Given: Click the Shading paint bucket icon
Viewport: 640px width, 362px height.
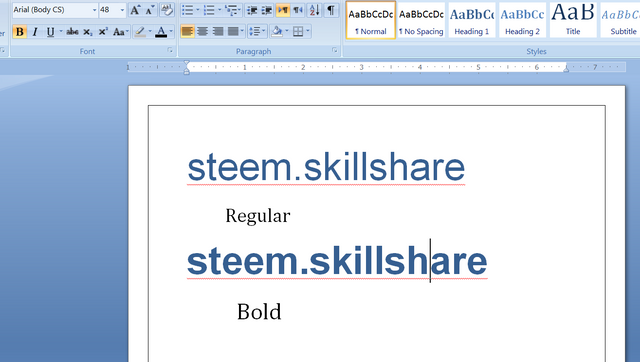Looking at the screenshot, I should 277,31.
